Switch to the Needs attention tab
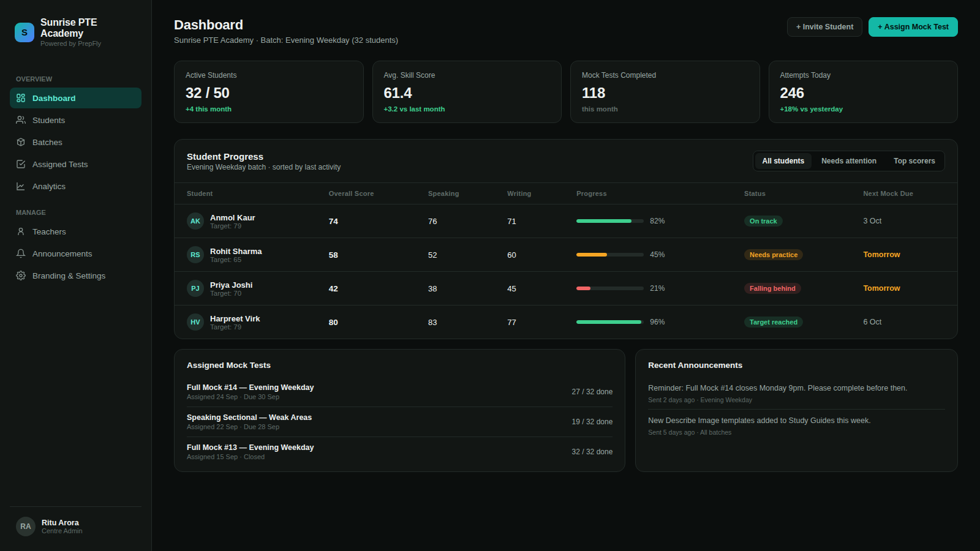Viewport: 980px width, 551px height. [848, 161]
